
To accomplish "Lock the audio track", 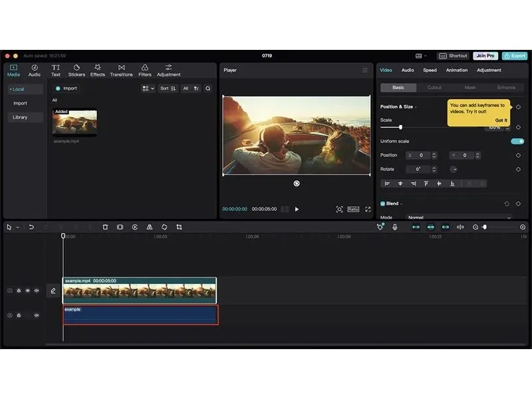I will click(x=19, y=315).
